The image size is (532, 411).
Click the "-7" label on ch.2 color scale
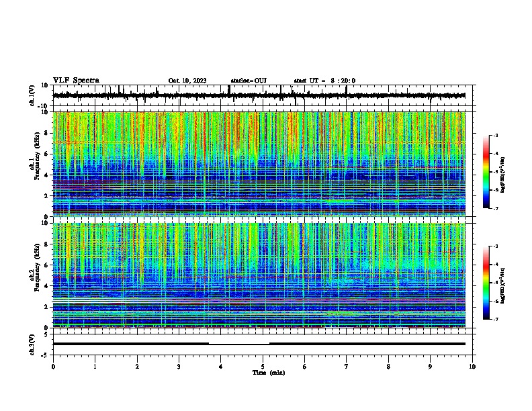(x=495, y=319)
